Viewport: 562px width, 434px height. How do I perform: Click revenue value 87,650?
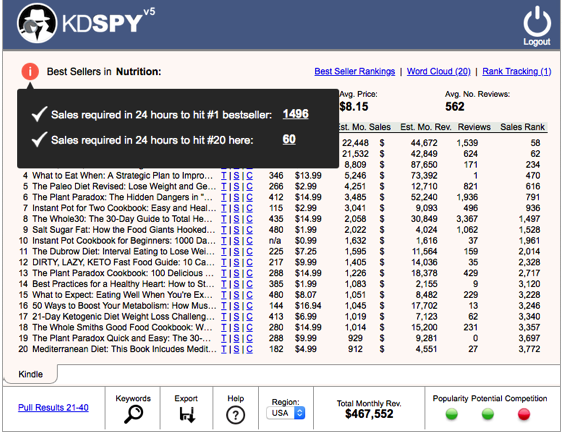coord(424,165)
